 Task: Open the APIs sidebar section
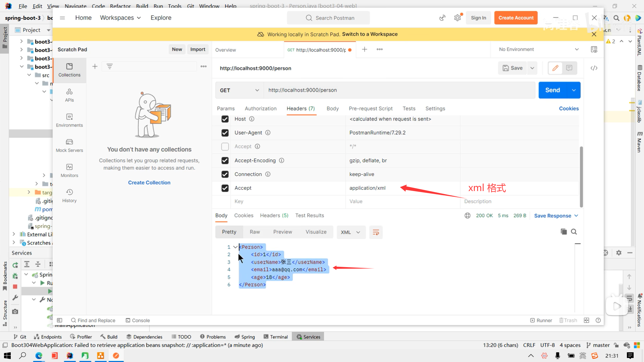[x=69, y=95]
